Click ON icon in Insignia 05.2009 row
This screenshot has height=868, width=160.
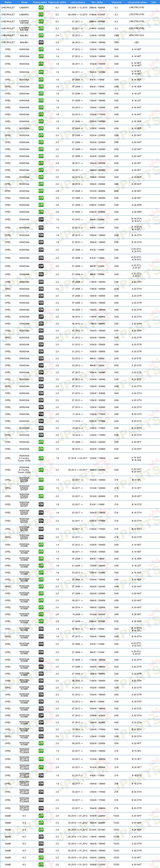click(41, 310)
